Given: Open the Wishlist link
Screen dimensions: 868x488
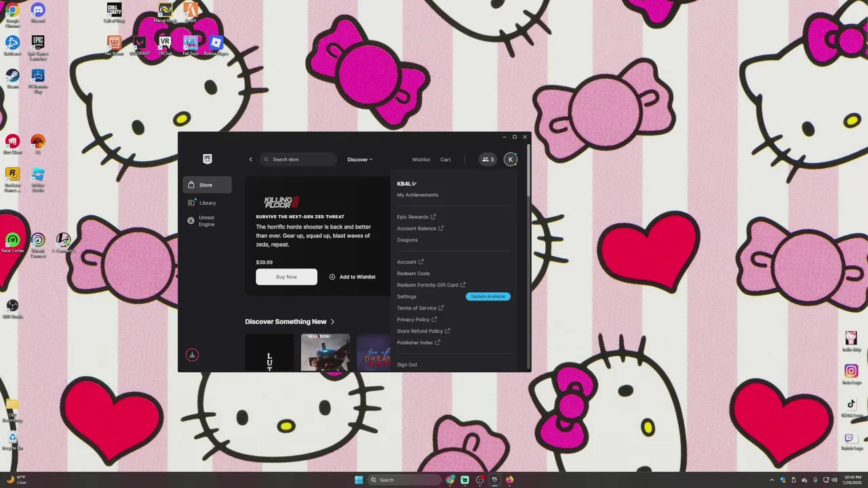Looking at the screenshot, I should point(421,159).
